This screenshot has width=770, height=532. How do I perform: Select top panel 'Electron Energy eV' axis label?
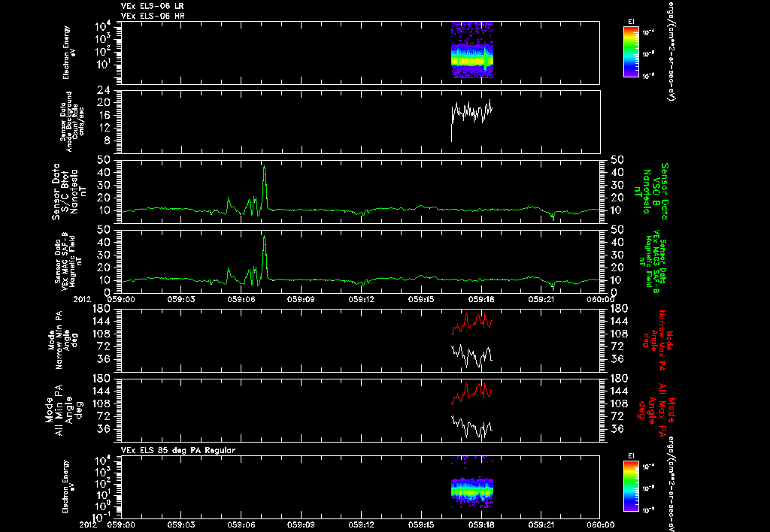click(69, 53)
